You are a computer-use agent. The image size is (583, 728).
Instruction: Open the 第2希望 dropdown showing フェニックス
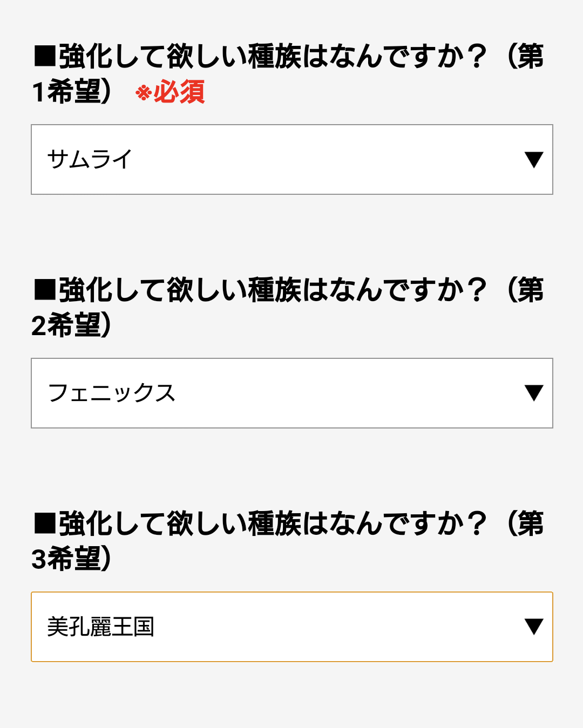291,393
